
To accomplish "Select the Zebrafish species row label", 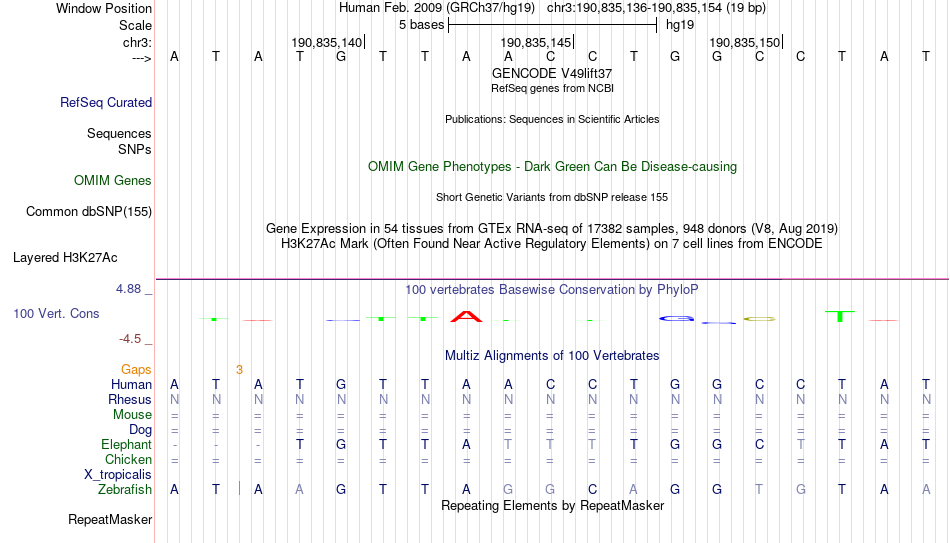I will click(125, 489).
